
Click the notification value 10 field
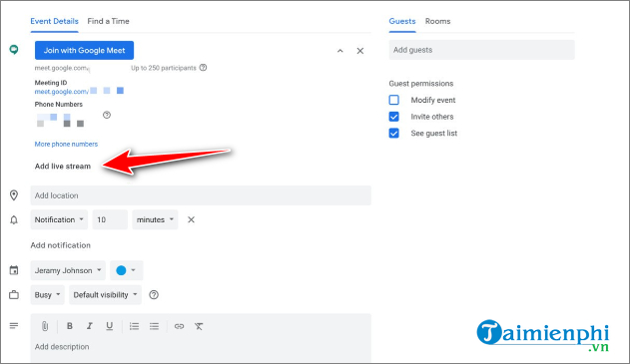click(x=110, y=219)
